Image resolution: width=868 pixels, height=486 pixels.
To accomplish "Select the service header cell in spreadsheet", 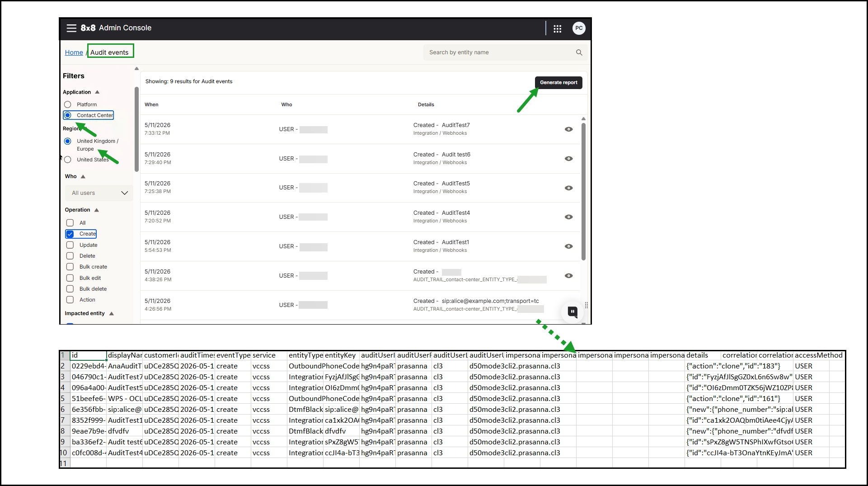I will pyautogui.click(x=269, y=355).
